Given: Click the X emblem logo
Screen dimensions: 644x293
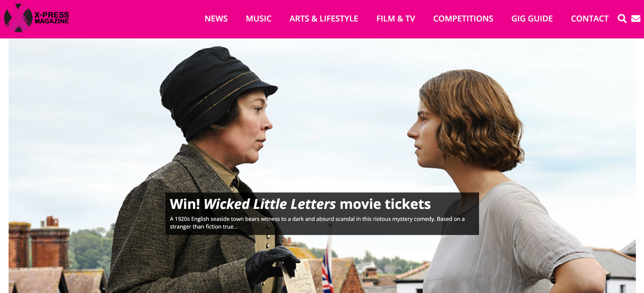Looking at the screenshot, I should point(18,18).
